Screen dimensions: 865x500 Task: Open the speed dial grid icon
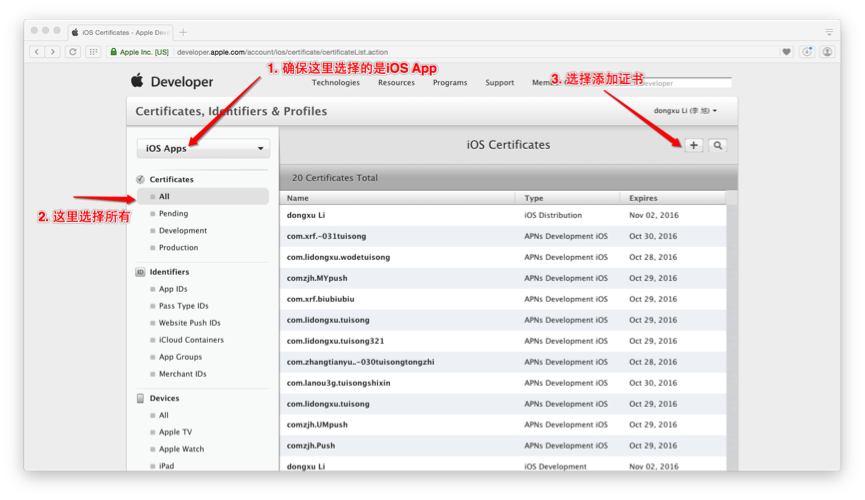point(93,52)
